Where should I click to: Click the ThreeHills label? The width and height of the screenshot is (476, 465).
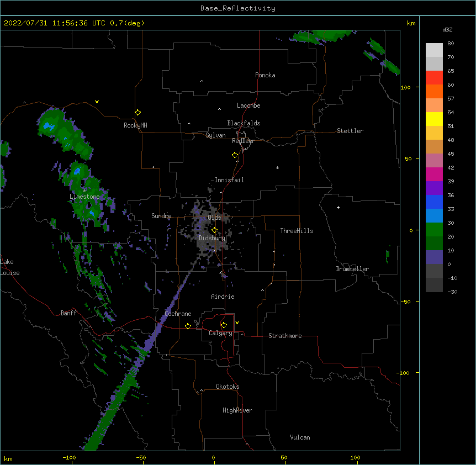pyautogui.click(x=297, y=231)
